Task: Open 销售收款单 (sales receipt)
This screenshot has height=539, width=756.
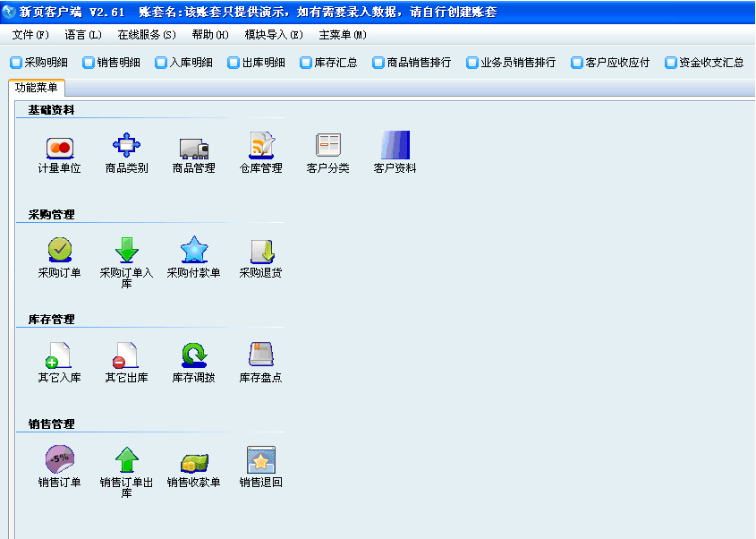Action: (193, 464)
